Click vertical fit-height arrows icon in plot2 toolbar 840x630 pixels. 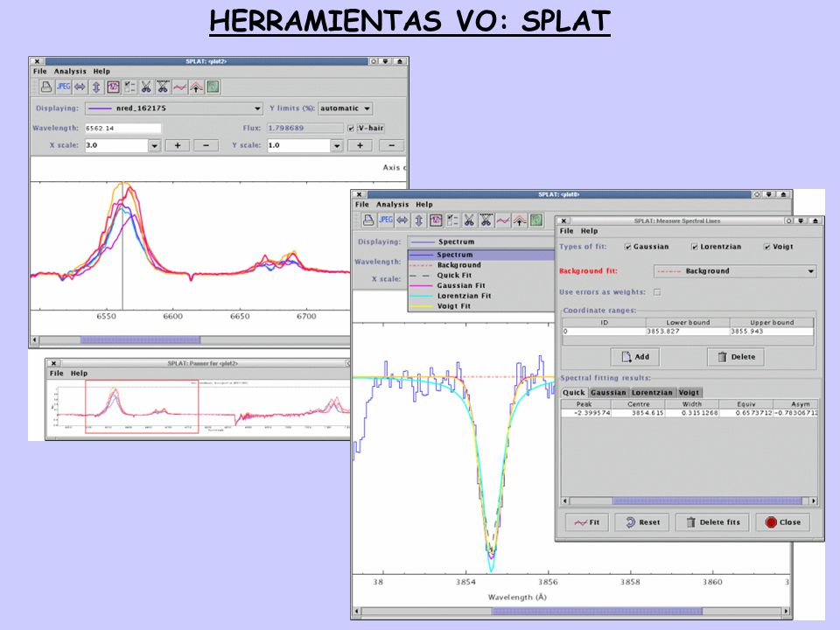[96, 87]
